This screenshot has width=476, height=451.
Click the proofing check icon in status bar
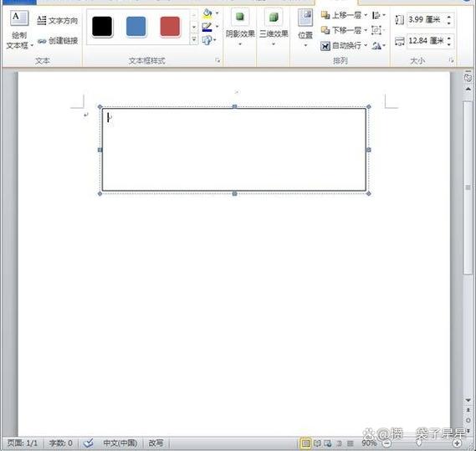coord(89,443)
